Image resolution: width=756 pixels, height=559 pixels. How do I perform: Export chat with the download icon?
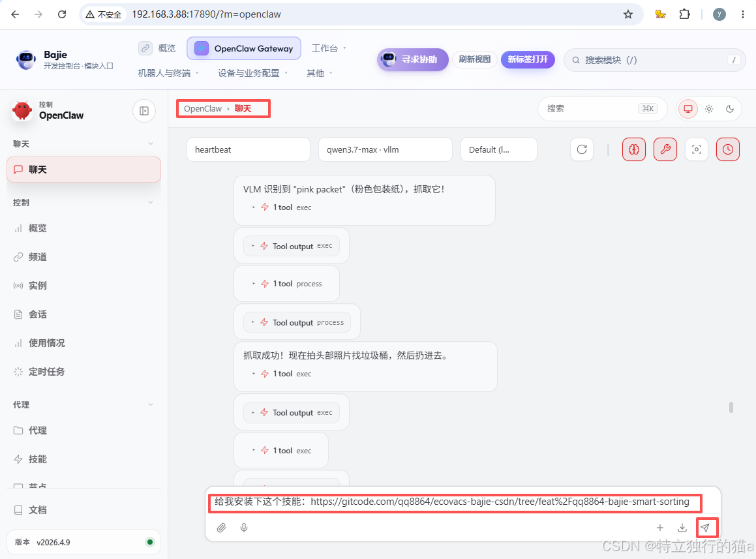682,528
